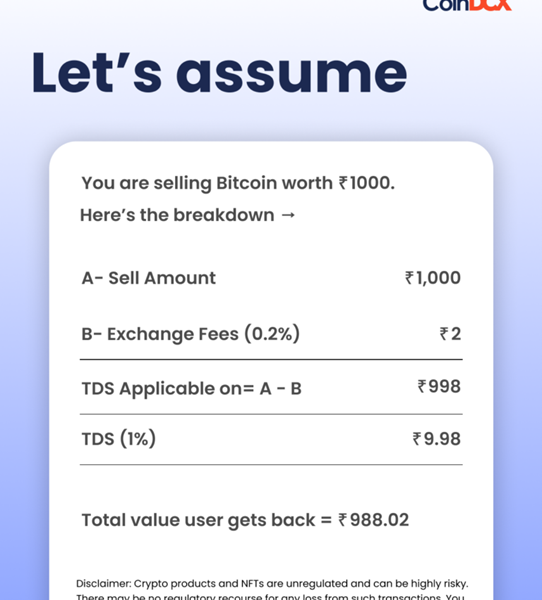The height and width of the screenshot is (600, 542).
Task: Select 'B- Exchange Fees (0.2%)' label
Action: point(191,334)
